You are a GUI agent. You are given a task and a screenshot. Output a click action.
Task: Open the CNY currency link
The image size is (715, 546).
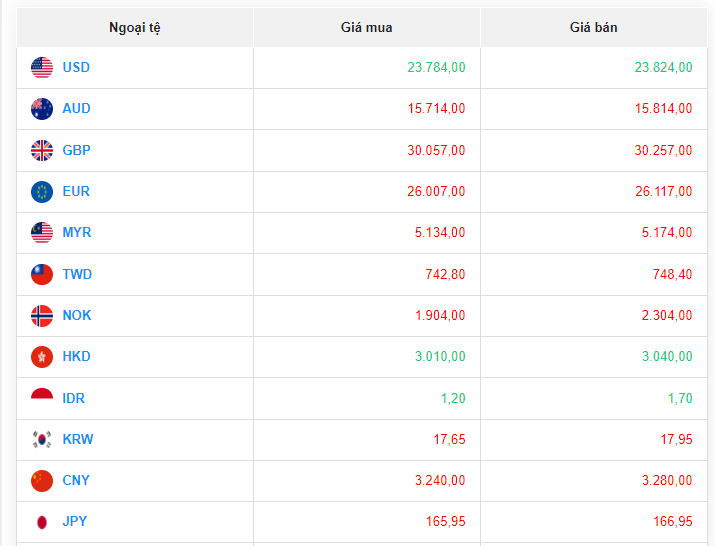pos(76,481)
